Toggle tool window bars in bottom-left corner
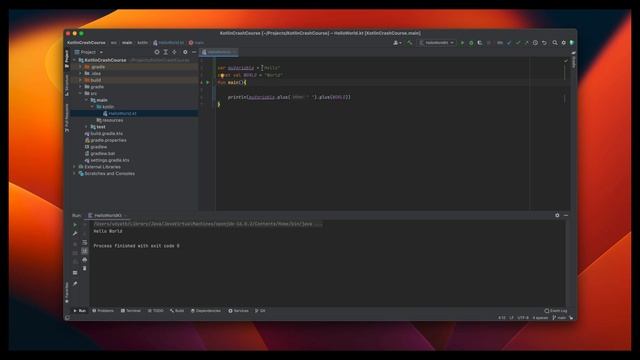Viewport: 640px width, 360px height. [67, 318]
